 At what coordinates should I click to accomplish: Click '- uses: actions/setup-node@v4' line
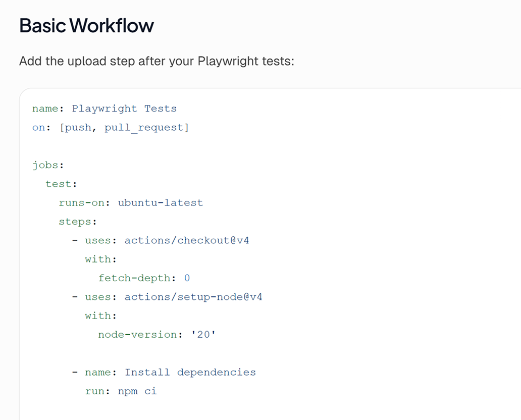tap(167, 297)
